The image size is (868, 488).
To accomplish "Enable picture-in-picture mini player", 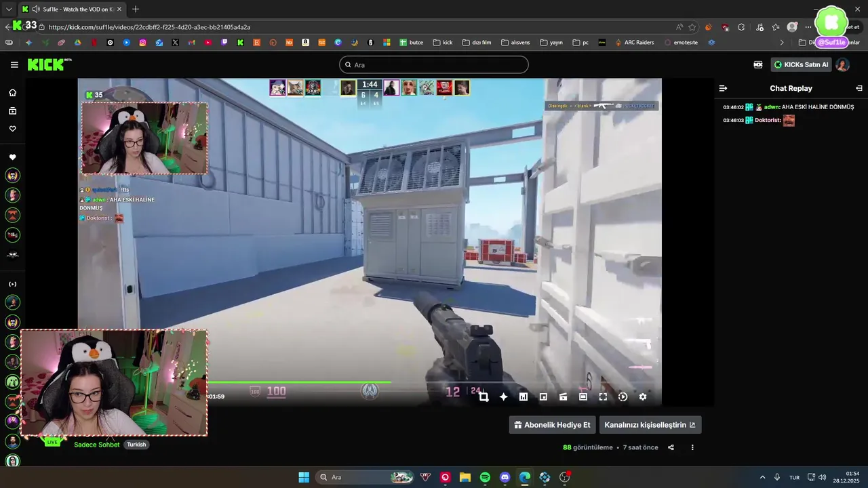I will 543,397.
